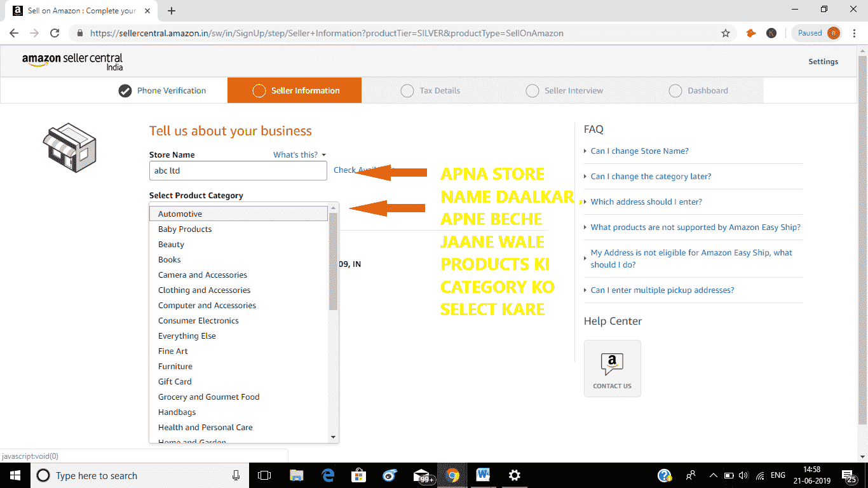Click category list scrollbar down arrow
The height and width of the screenshot is (488, 868).
(x=333, y=437)
